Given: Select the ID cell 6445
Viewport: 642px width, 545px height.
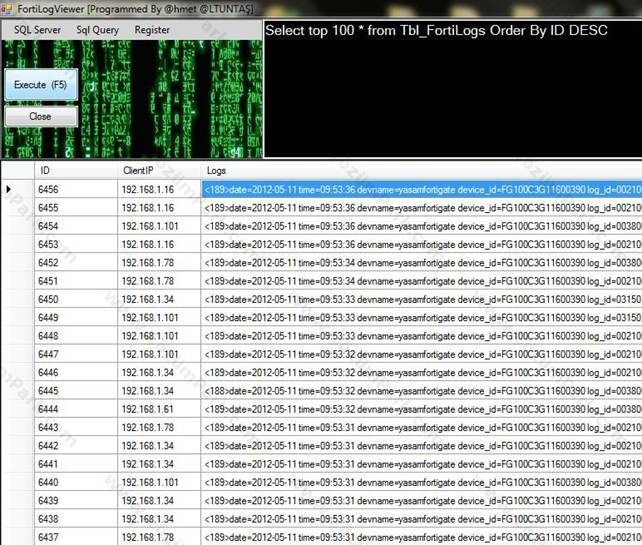Looking at the screenshot, I should [x=76, y=391].
